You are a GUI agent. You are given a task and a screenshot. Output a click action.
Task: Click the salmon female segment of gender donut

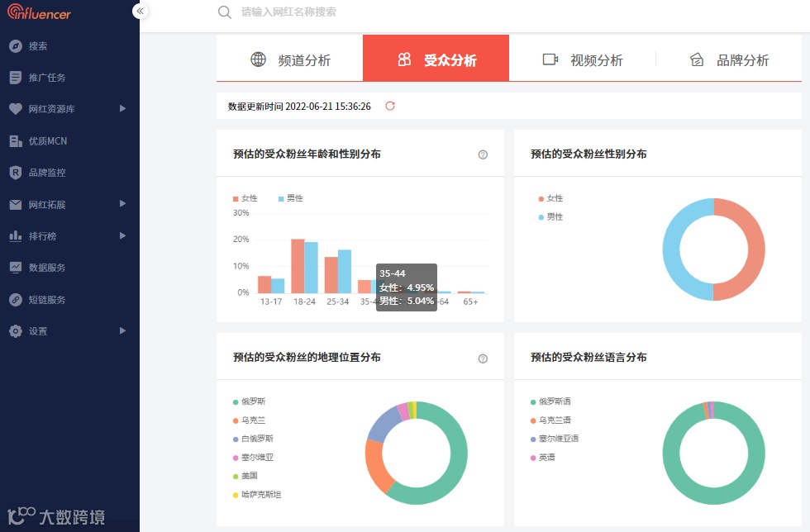click(756, 249)
